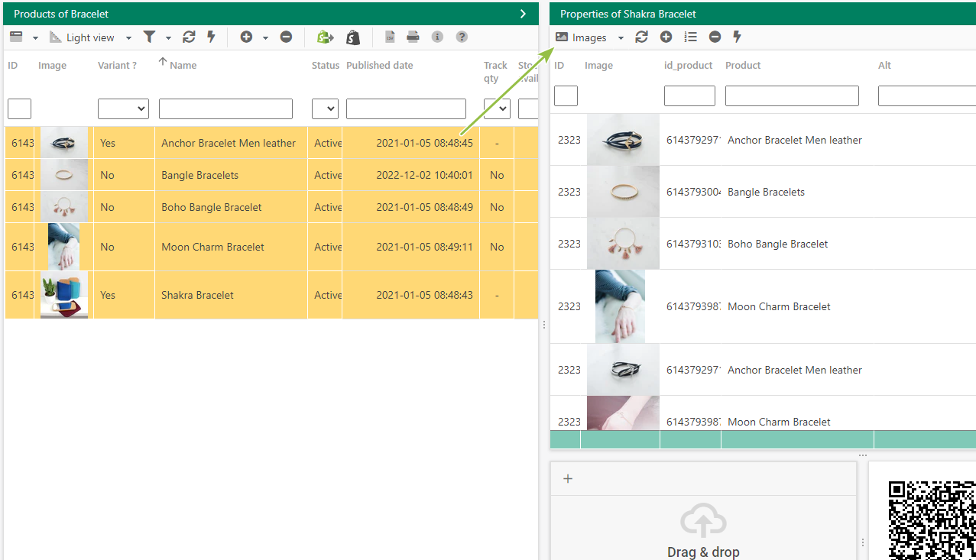Click 'No' track qty for Bangle Bracelets
This screenshot has height=560, width=976.
(x=497, y=175)
